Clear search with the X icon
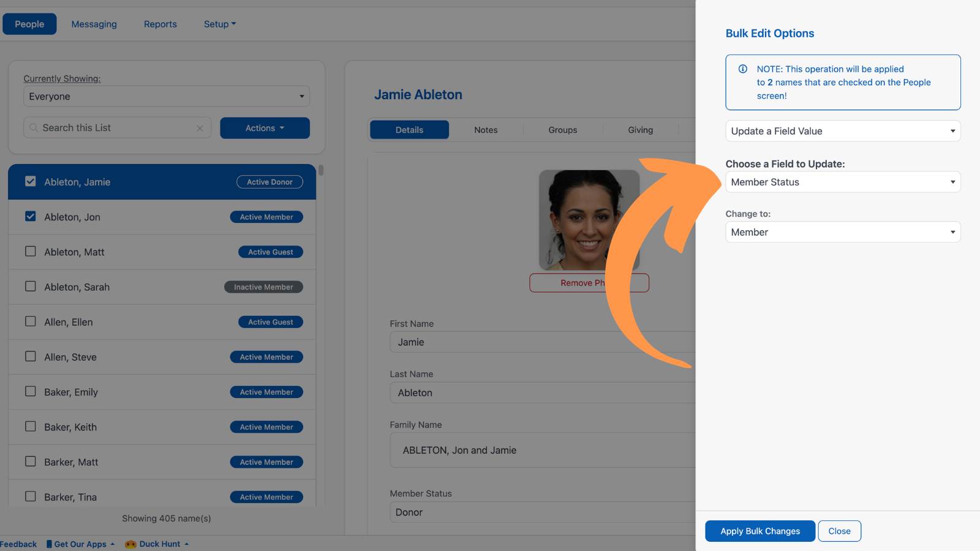980x551 pixels. pyautogui.click(x=200, y=128)
